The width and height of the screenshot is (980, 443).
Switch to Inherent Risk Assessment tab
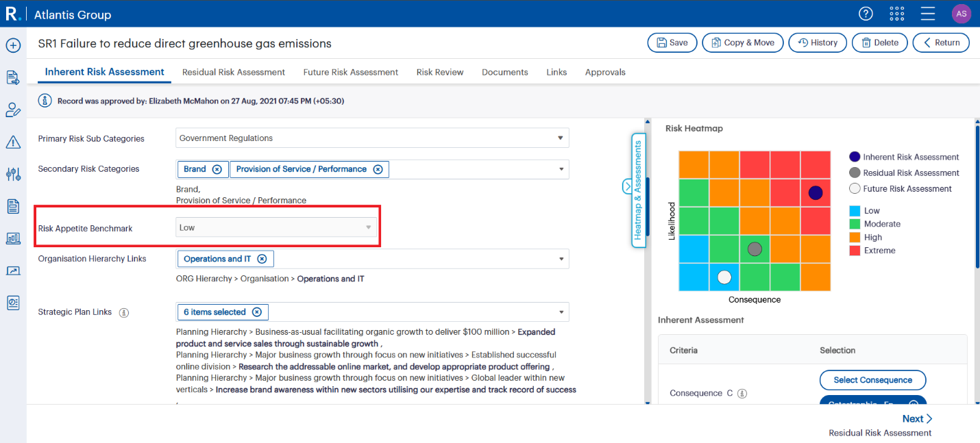pyautogui.click(x=105, y=72)
